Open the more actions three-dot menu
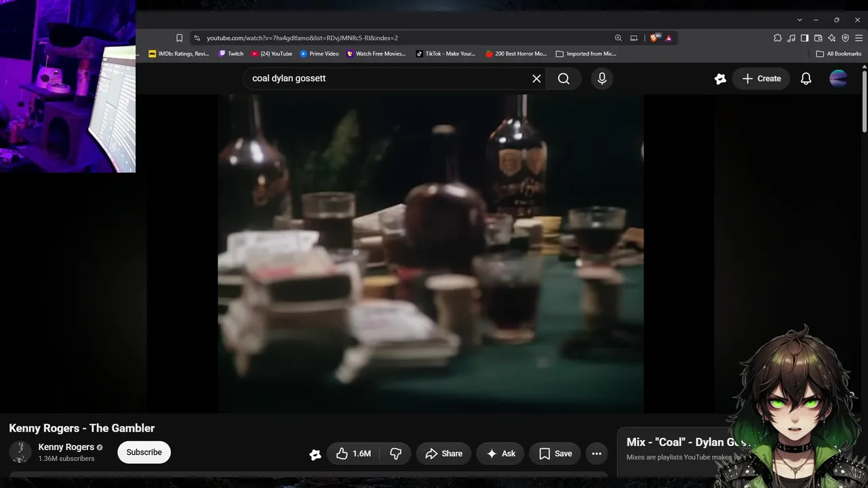This screenshot has height=488, width=868. [597, 453]
